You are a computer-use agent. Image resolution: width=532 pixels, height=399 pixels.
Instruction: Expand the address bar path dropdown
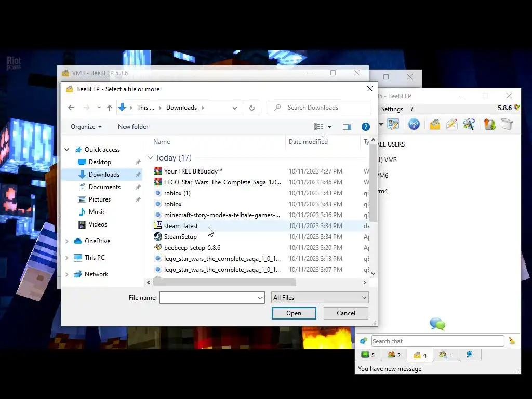[x=234, y=108]
